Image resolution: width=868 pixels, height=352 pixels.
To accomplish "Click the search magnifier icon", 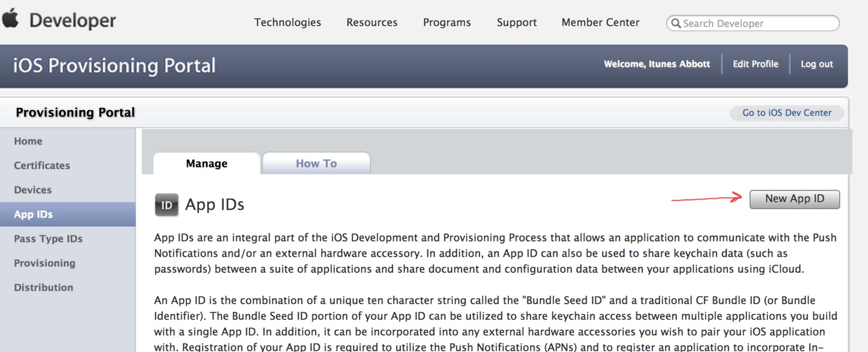I will point(676,23).
